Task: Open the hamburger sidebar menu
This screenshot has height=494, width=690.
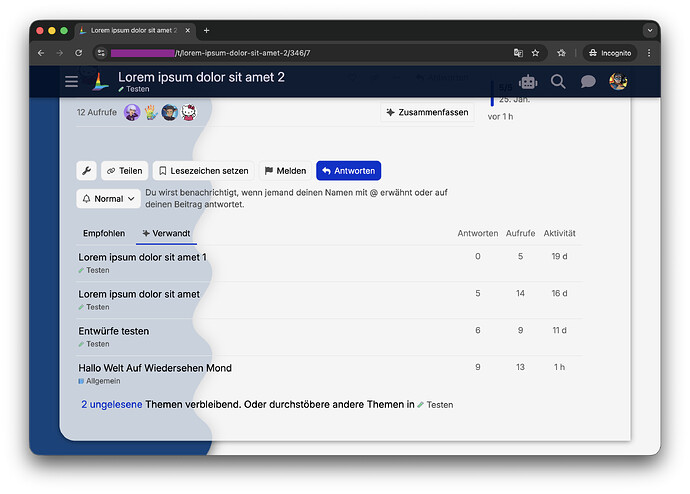Action: (x=71, y=81)
